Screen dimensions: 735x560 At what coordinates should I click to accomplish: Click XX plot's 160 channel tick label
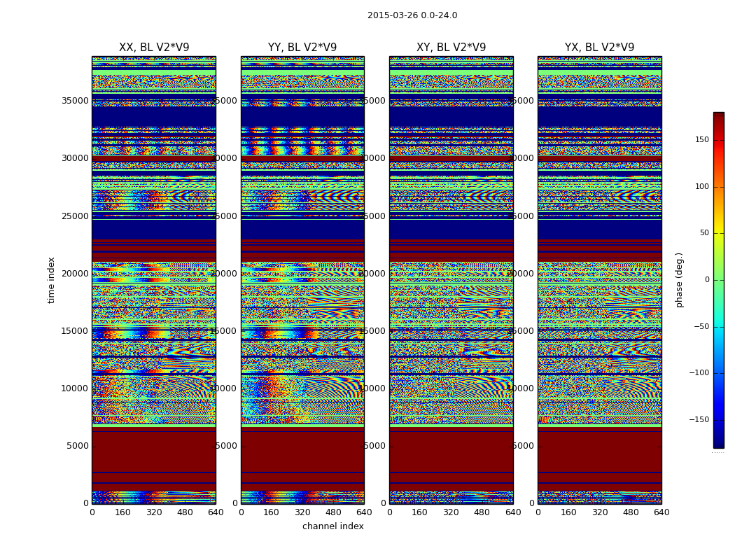[x=122, y=512]
